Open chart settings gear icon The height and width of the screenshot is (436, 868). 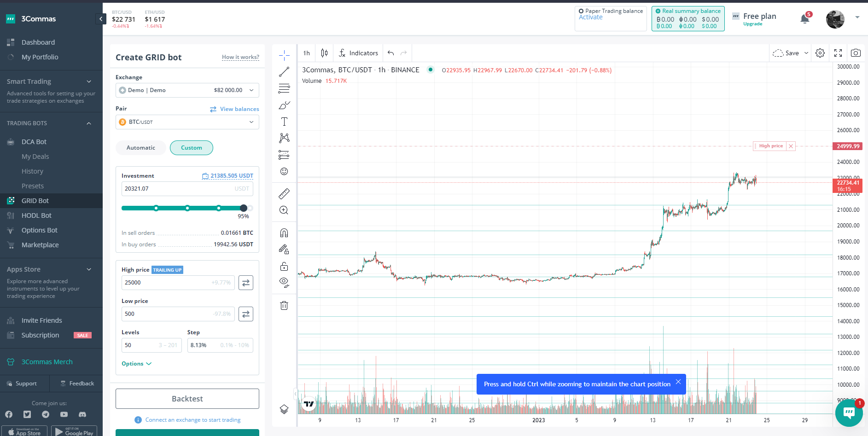(x=820, y=53)
